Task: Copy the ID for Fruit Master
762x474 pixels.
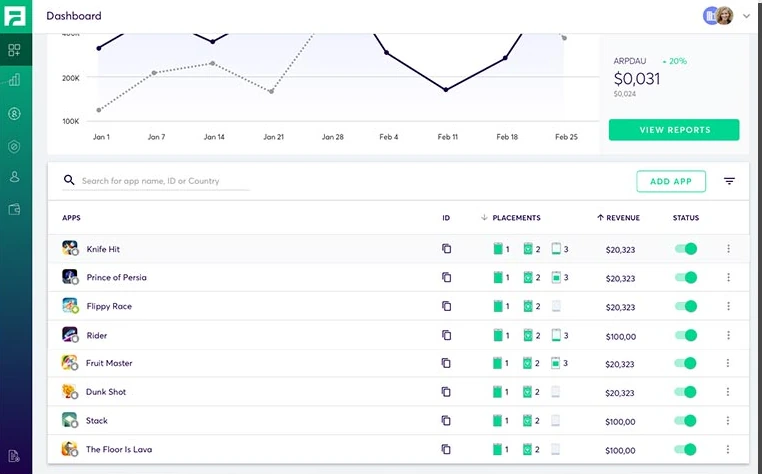Action: (x=446, y=363)
